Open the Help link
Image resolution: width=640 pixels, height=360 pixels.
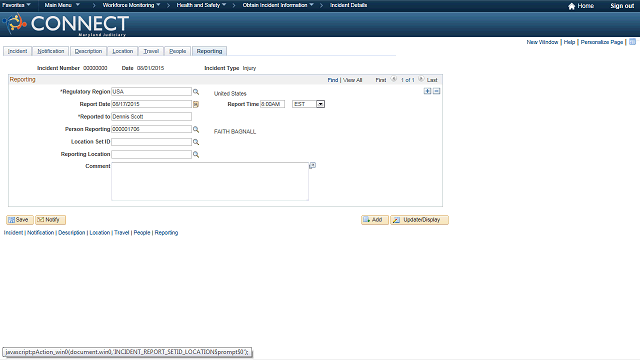point(569,42)
